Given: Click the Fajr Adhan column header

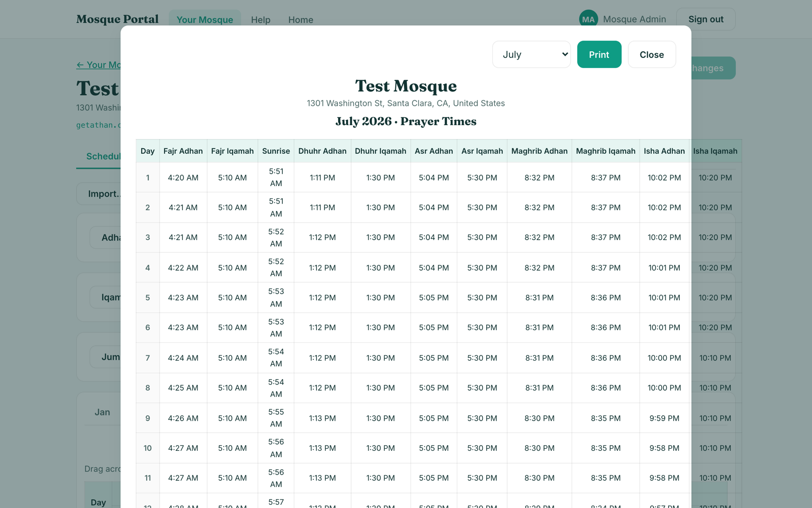Looking at the screenshot, I should click(183, 151).
